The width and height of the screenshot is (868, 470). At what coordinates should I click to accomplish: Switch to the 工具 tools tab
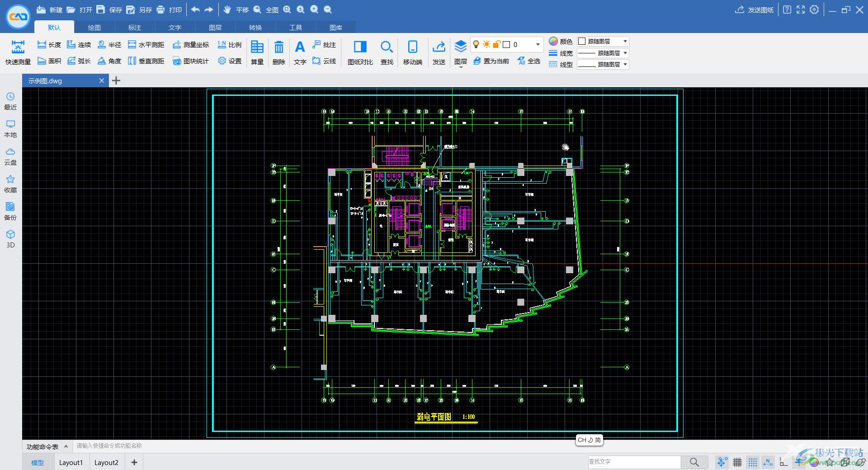click(x=296, y=28)
